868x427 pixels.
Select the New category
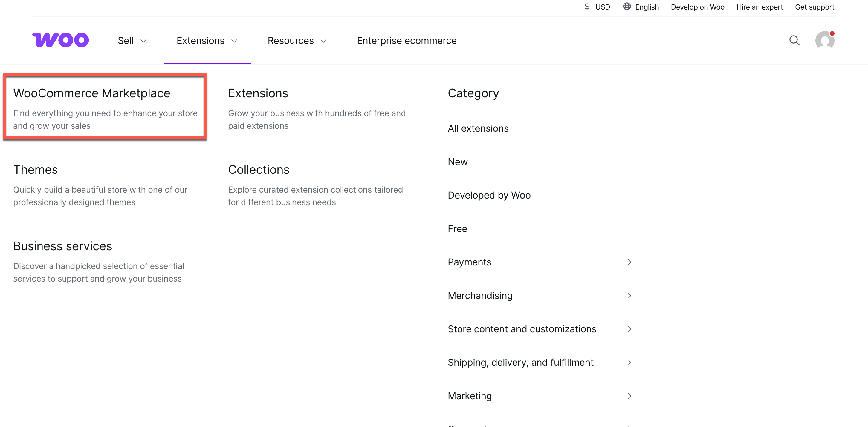(458, 162)
